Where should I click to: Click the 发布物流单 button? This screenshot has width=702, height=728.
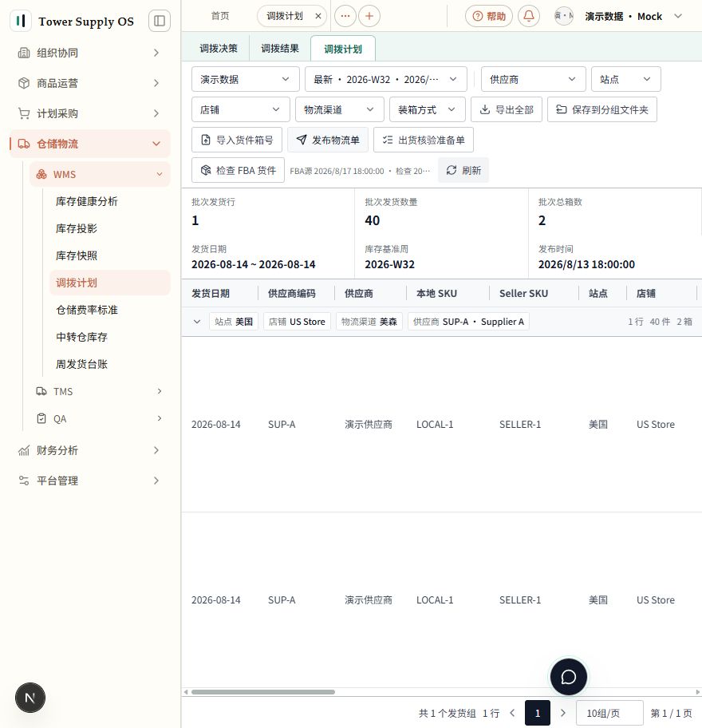pos(328,140)
